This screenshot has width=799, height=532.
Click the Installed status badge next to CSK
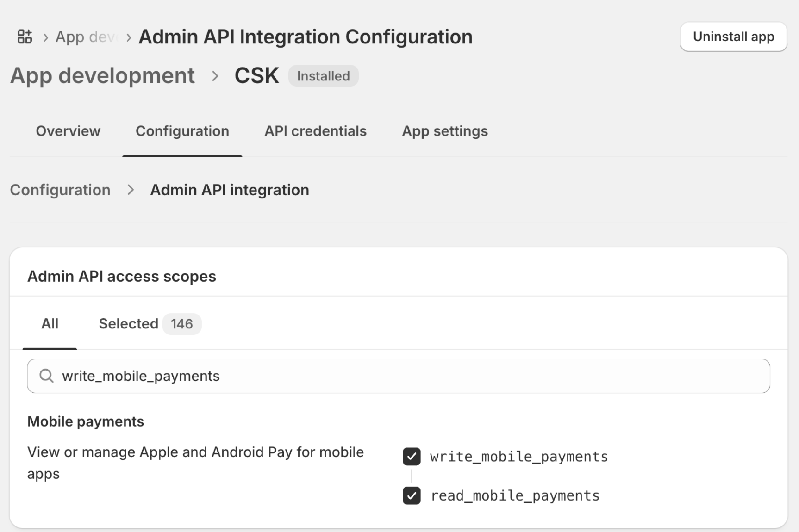pyautogui.click(x=323, y=75)
